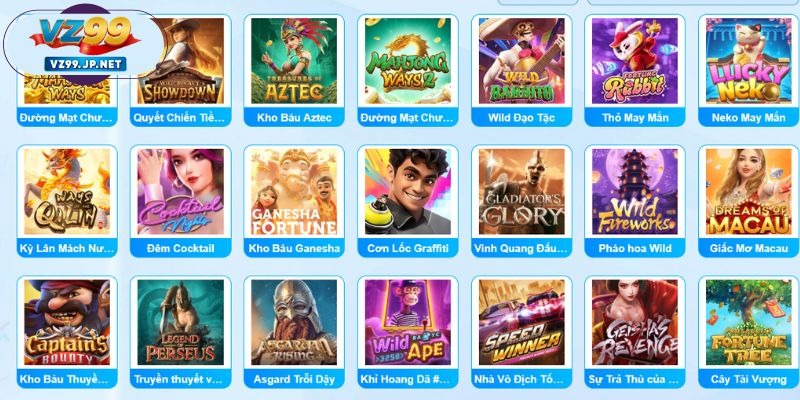
Task: Click the Thỏ May Mắn label
Action: (x=635, y=118)
